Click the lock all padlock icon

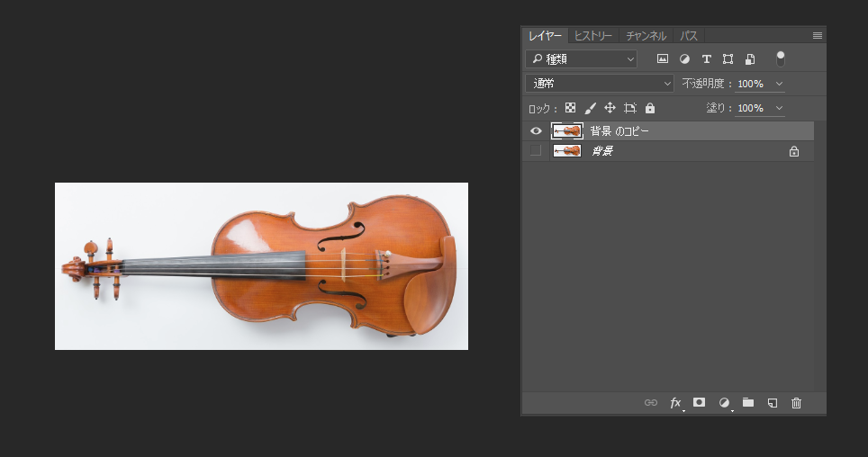[x=650, y=108]
